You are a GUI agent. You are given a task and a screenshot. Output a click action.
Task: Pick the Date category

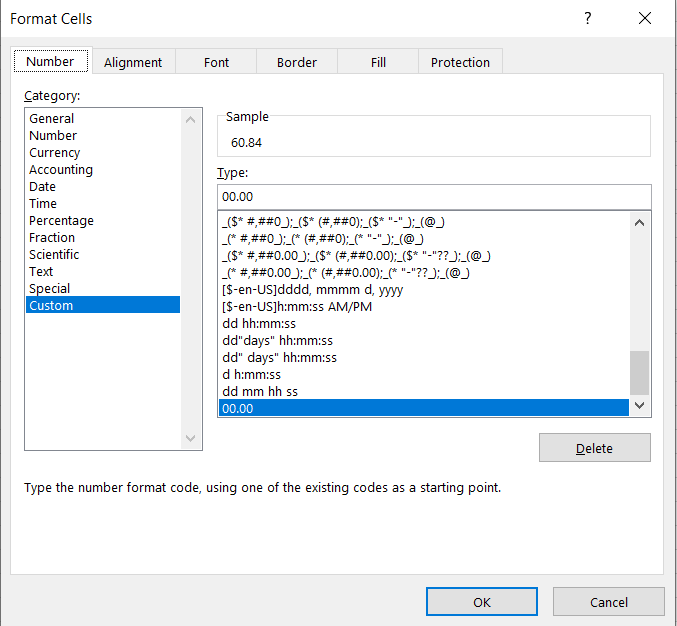point(43,187)
